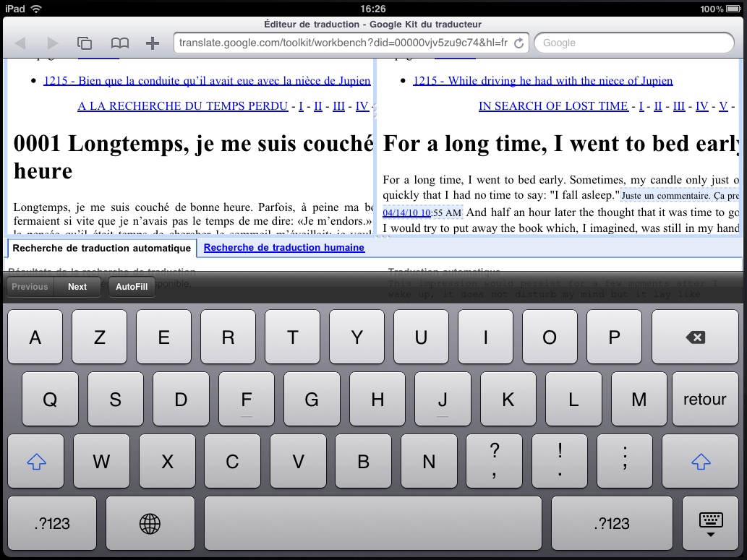Tap the Y key
The width and height of the screenshot is (747, 560).
click(x=357, y=337)
